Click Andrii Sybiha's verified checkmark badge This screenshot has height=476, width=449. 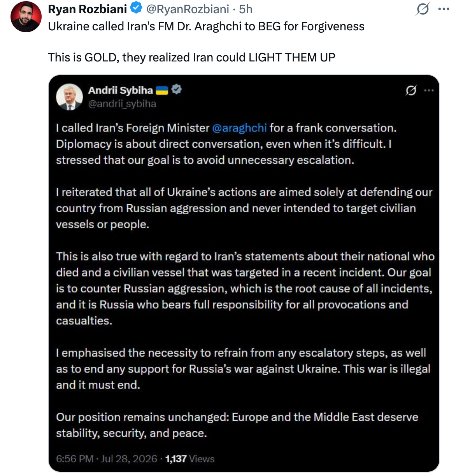pos(177,89)
